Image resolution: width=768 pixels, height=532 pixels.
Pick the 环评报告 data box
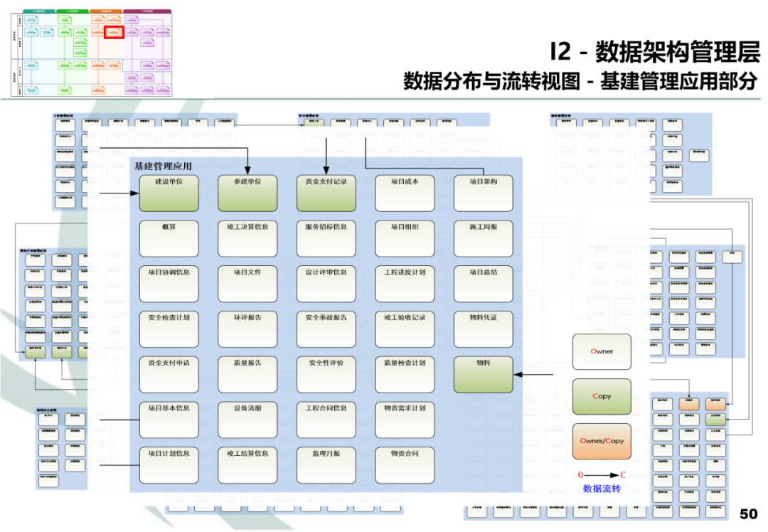click(x=247, y=329)
